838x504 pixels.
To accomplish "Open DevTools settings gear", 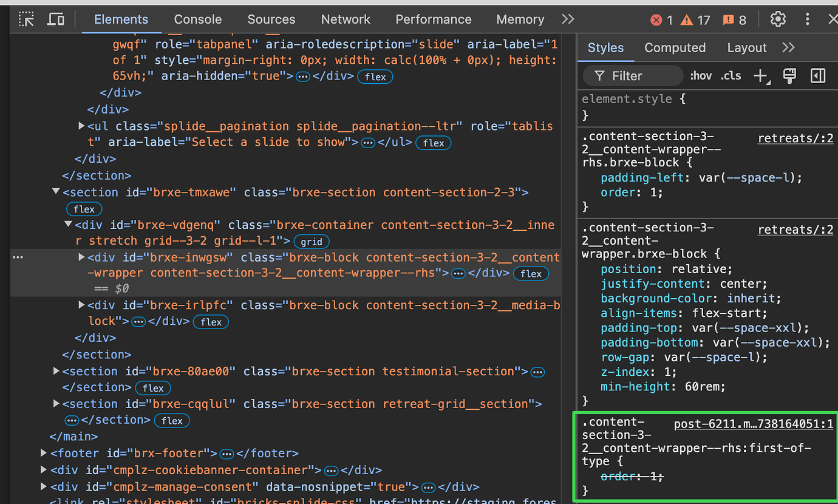I will coord(778,19).
